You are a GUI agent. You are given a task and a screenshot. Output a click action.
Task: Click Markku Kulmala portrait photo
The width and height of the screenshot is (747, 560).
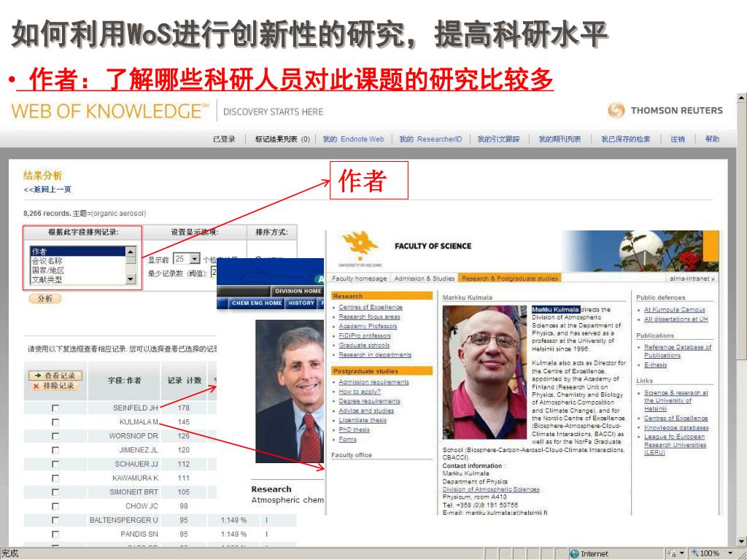coord(484,372)
